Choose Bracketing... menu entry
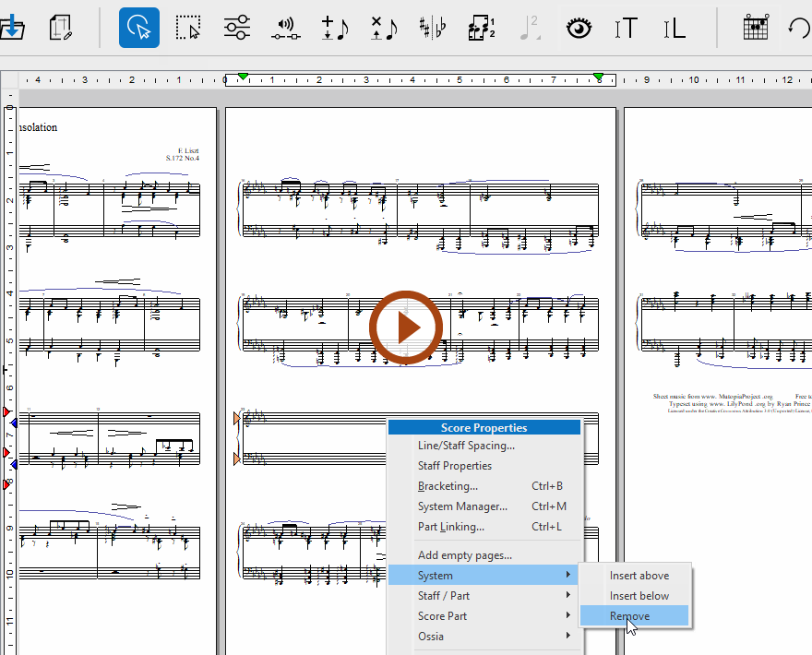 point(448,485)
